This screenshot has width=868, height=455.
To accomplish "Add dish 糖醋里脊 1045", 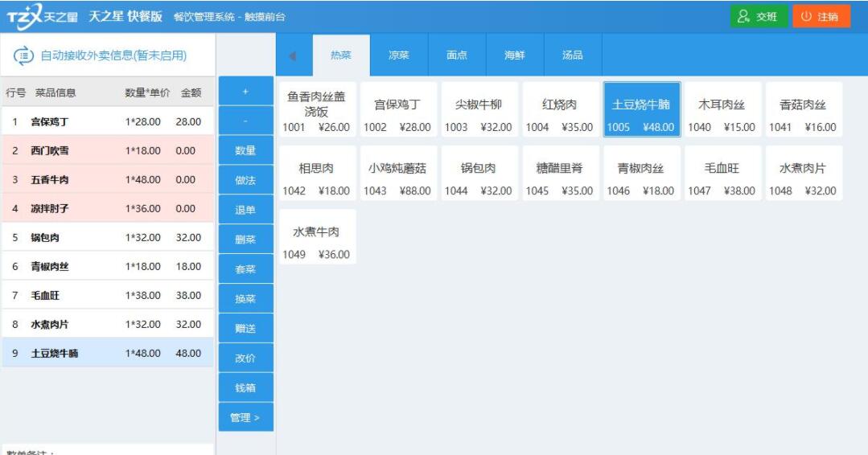I will tap(560, 173).
